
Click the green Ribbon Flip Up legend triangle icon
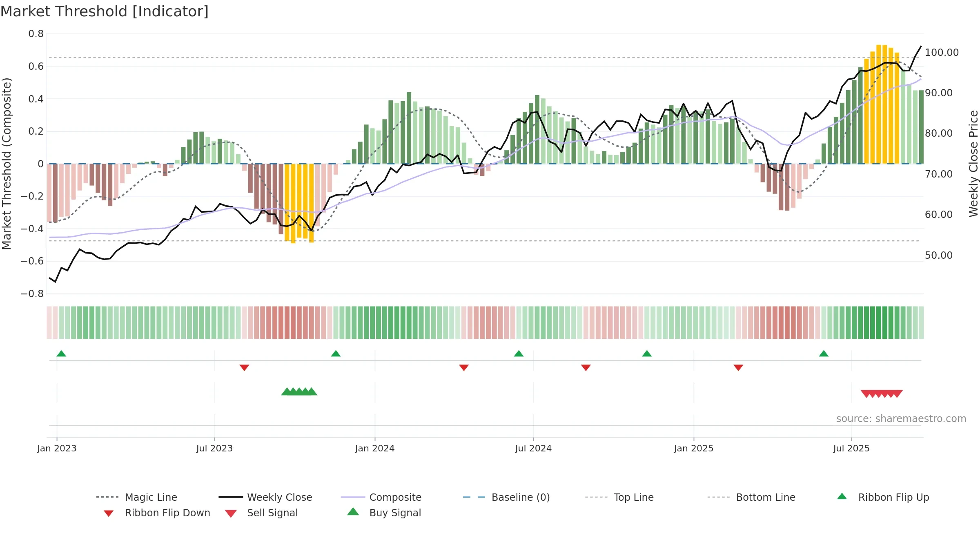click(842, 496)
